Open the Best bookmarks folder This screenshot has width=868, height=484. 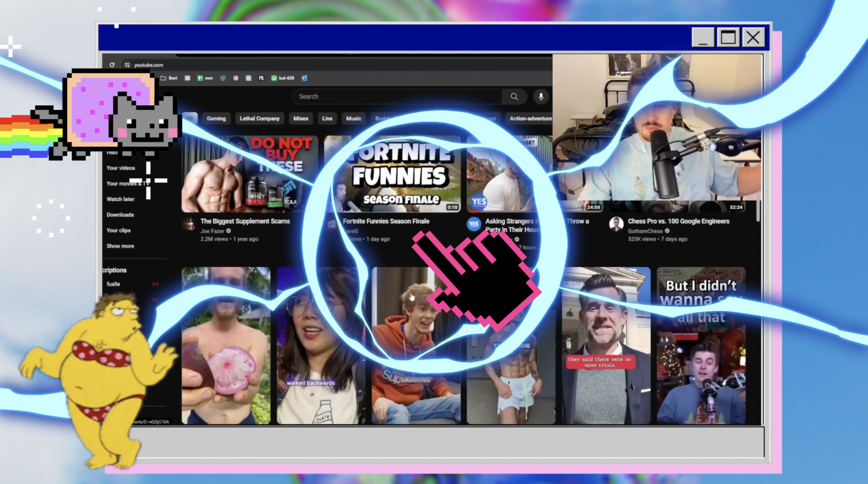click(x=168, y=78)
